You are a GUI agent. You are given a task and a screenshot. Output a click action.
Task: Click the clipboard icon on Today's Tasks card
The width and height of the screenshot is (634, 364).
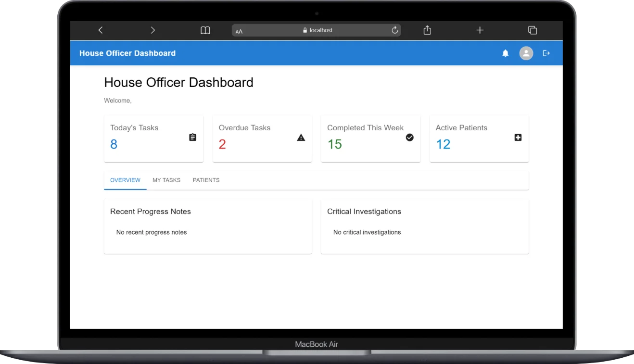[192, 137]
